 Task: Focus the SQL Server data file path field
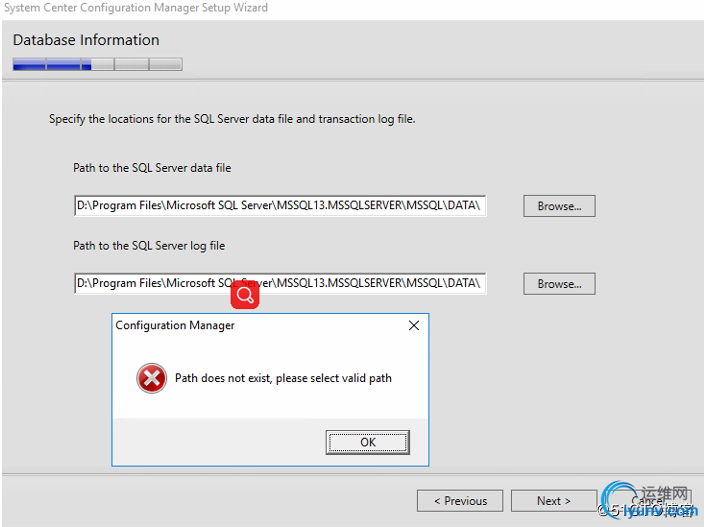(280, 206)
